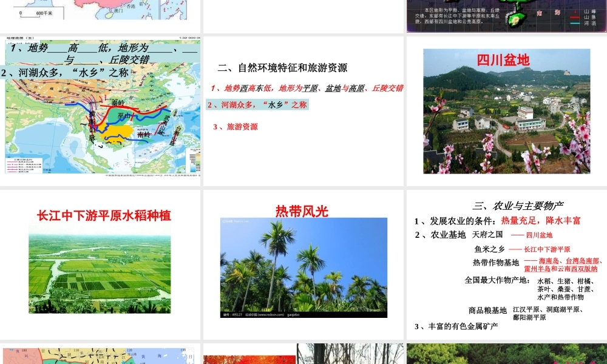Click the line 1、地势西高东低

point(307,88)
